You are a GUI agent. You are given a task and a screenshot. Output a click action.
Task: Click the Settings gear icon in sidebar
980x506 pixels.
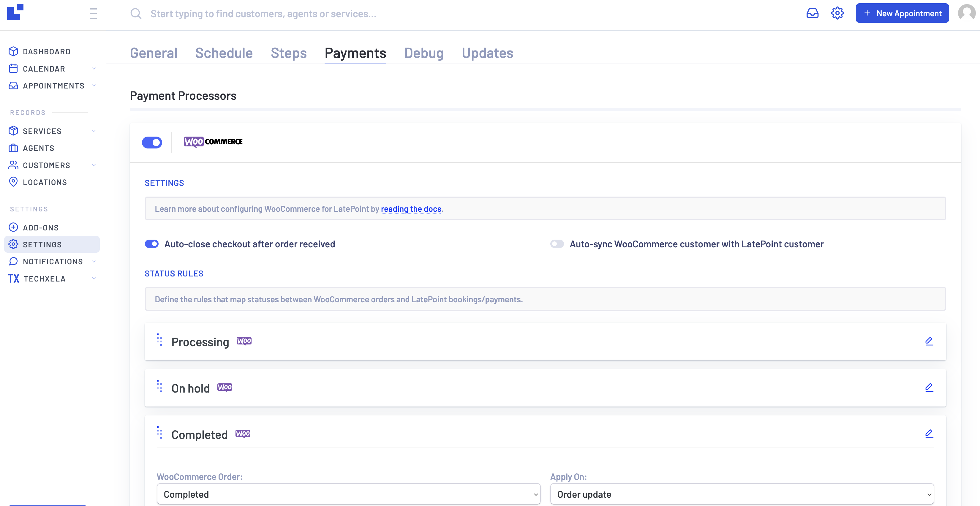13,244
